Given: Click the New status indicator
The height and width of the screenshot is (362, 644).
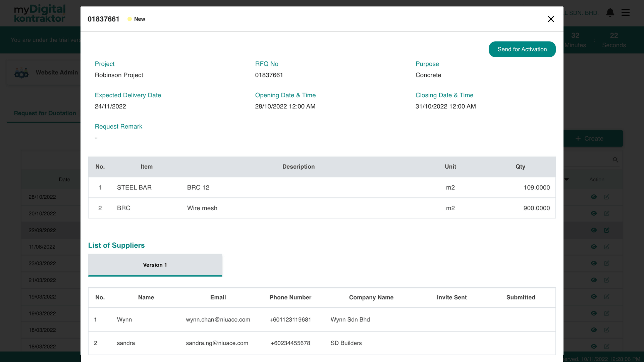Looking at the screenshot, I should pos(137,19).
